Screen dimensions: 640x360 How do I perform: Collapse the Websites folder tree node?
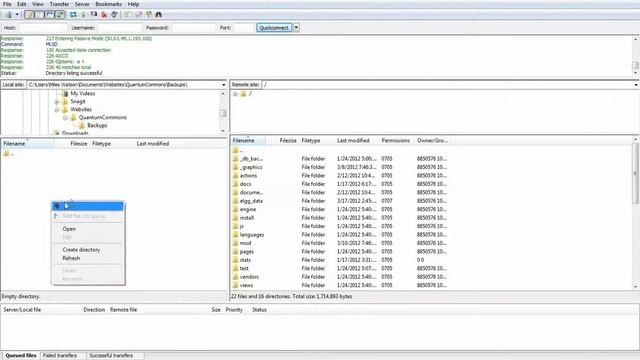(57, 110)
